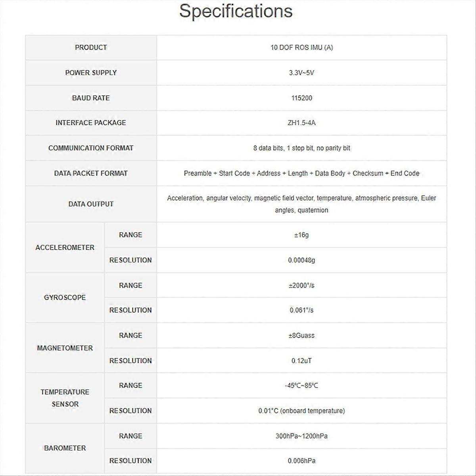Click the 3.3V~5V value
476x476 pixels.
tap(301, 73)
